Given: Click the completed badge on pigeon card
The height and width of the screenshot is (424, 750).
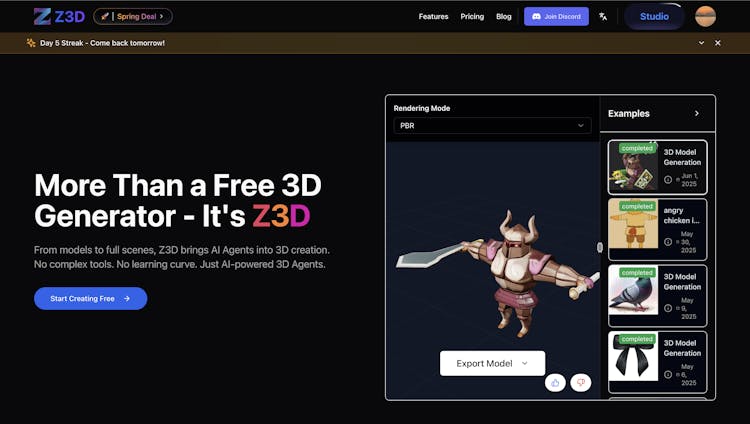Looking at the screenshot, I should [637, 272].
